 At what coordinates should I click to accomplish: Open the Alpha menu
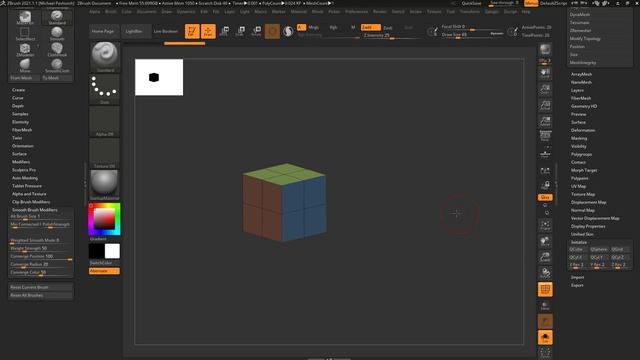pos(95,12)
